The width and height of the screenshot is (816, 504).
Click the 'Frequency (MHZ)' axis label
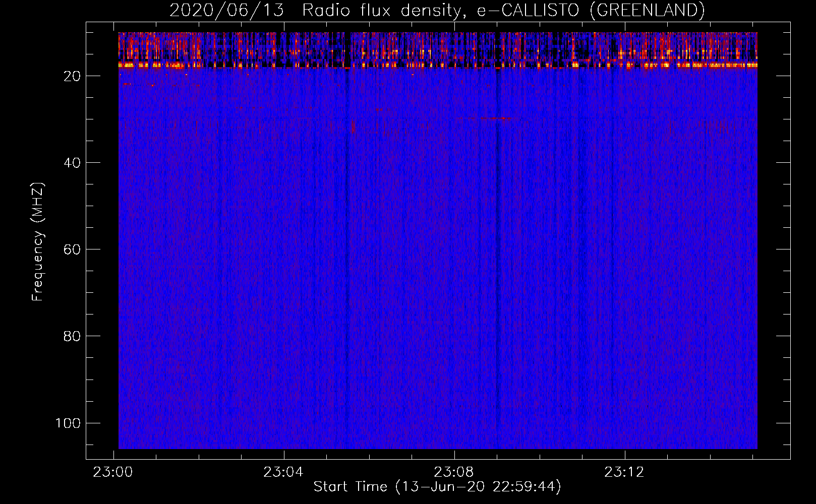38,242
